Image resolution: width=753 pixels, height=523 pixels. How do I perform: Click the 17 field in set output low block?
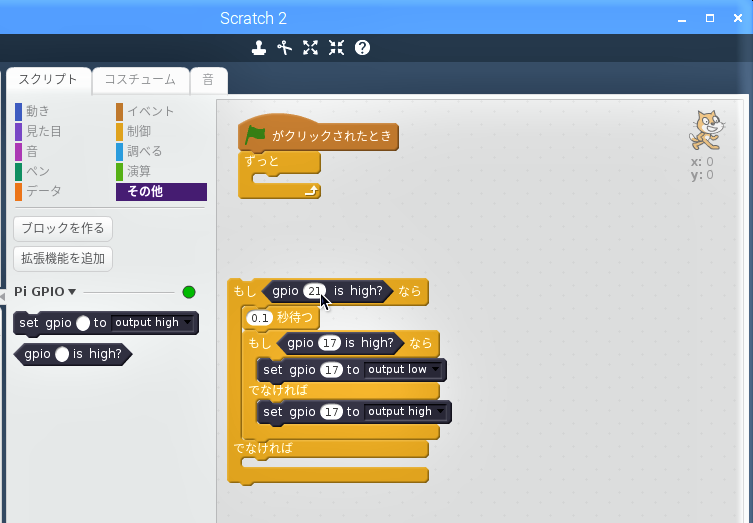click(x=331, y=370)
